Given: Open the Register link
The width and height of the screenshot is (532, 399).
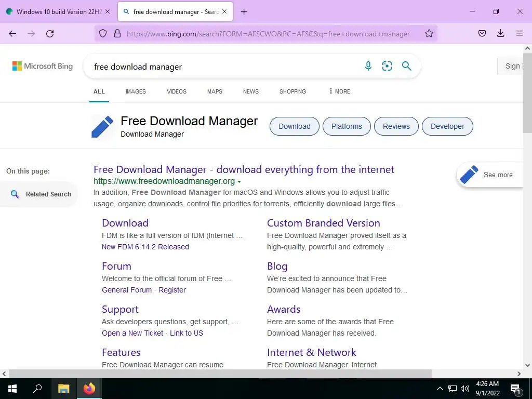Looking at the screenshot, I should click(172, 290).
